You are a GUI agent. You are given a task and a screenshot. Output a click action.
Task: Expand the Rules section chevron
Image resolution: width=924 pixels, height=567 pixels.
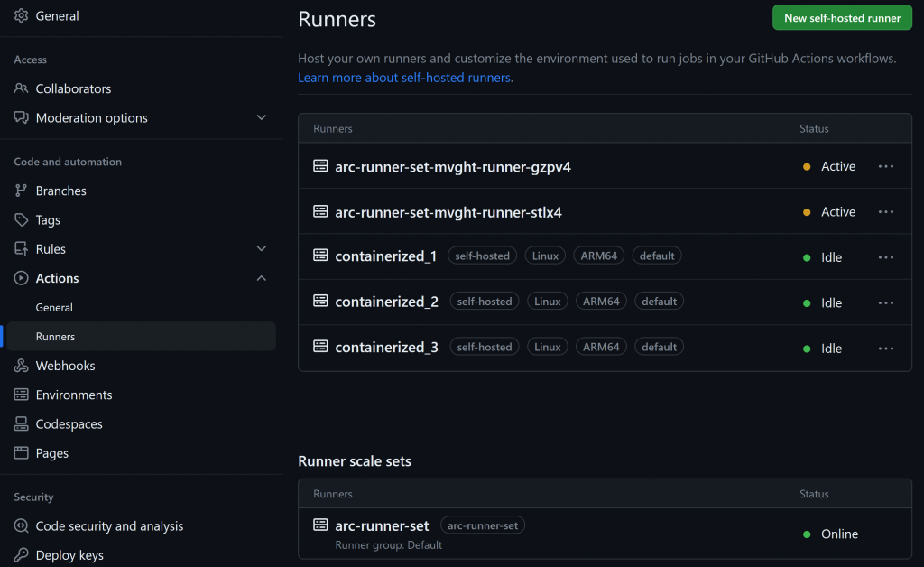click(x=262, y=249)
